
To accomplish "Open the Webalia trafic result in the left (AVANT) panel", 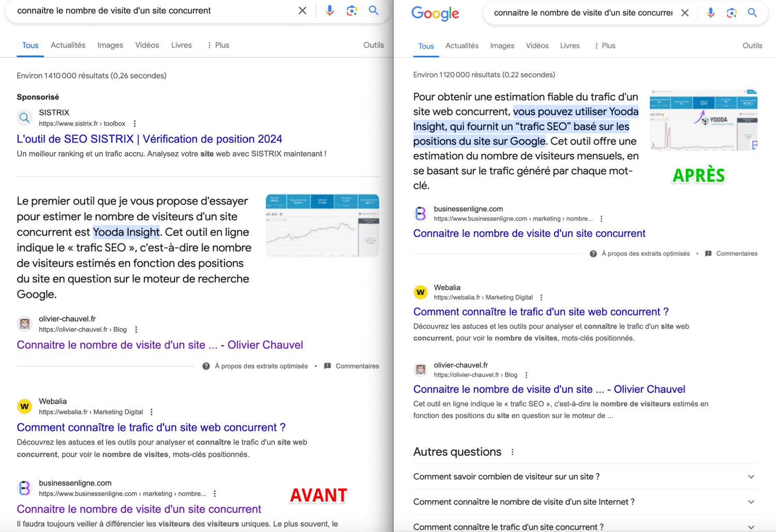I will pyautogui.click(x=151, y=427).
